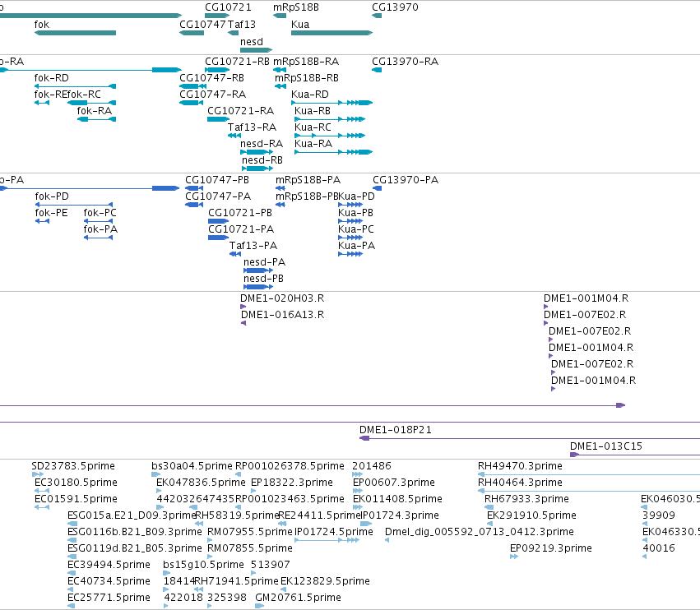The width and height of the screenshot is (700, 610).
Task: Click the EP00607.3prime EST label
Action: (394, 483)
